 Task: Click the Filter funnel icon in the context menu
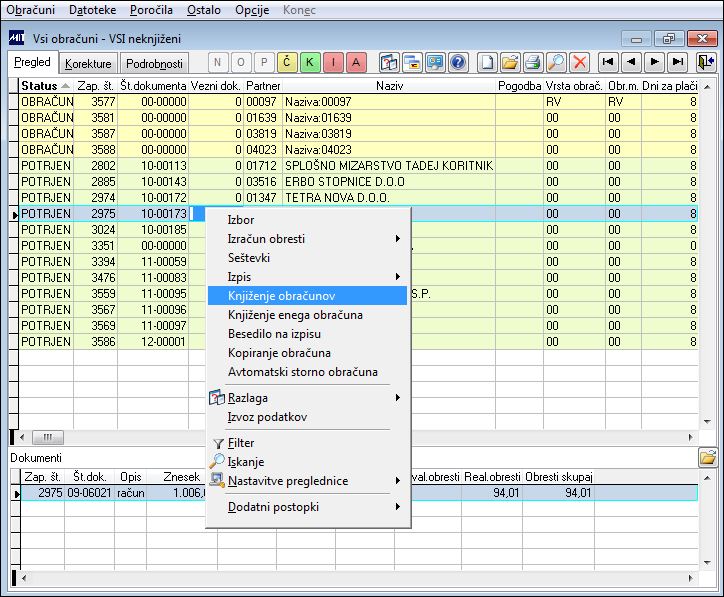218,444
